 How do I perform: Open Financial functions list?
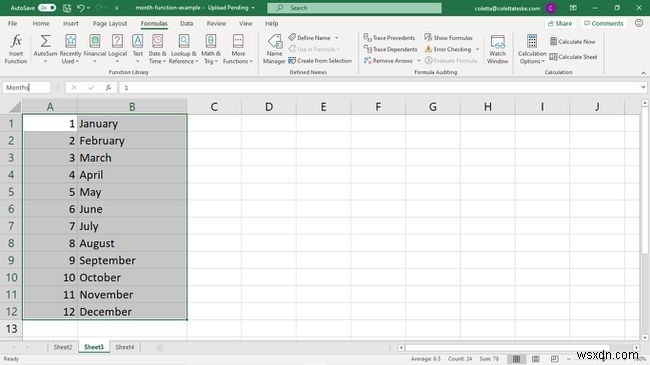click(95, 49)
